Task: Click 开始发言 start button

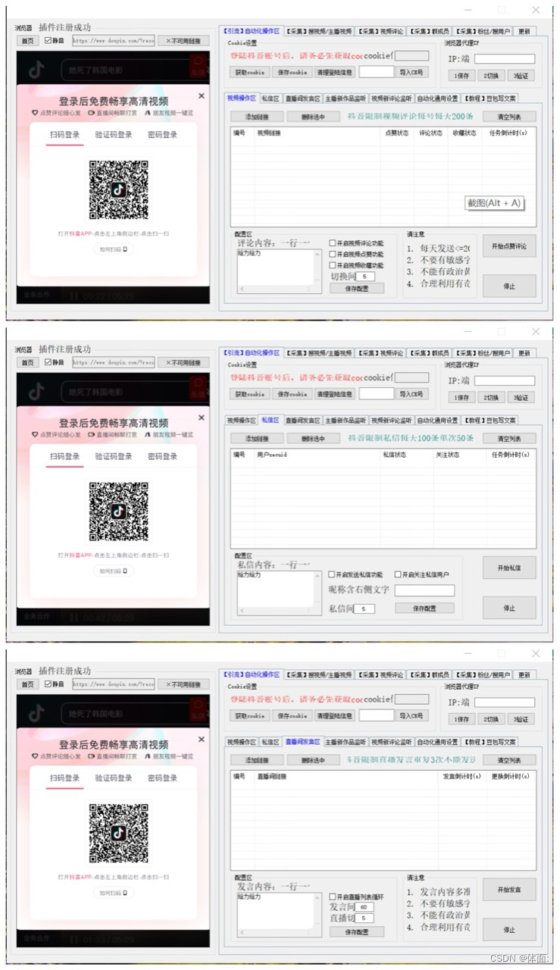Action: [x=509, y=889]
